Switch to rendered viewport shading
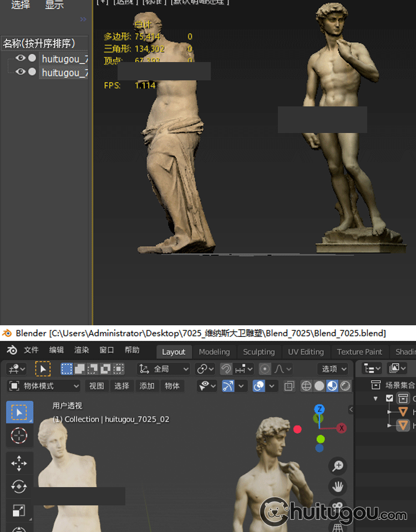The width and height of the screenshot is (416, 532). 345,386
